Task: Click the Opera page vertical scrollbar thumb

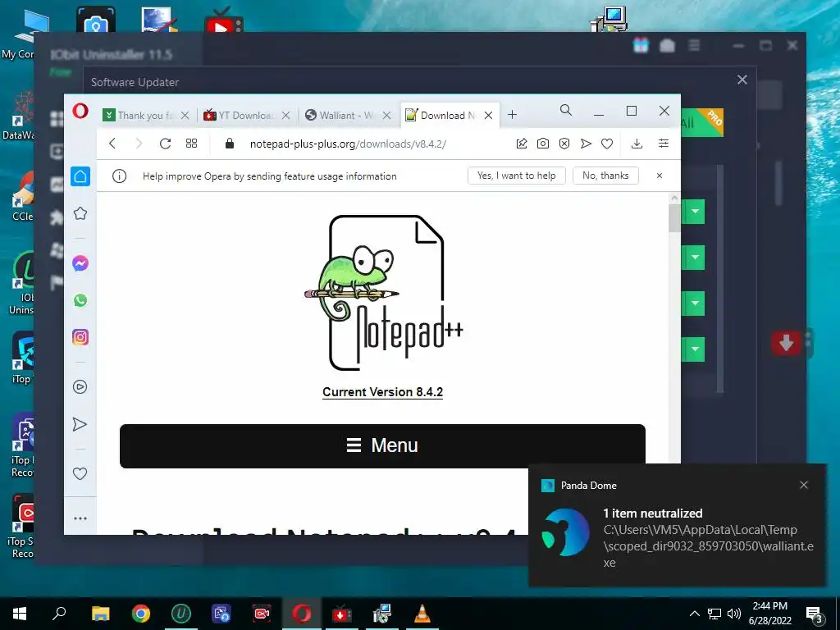Action: (x=674, y=217)
